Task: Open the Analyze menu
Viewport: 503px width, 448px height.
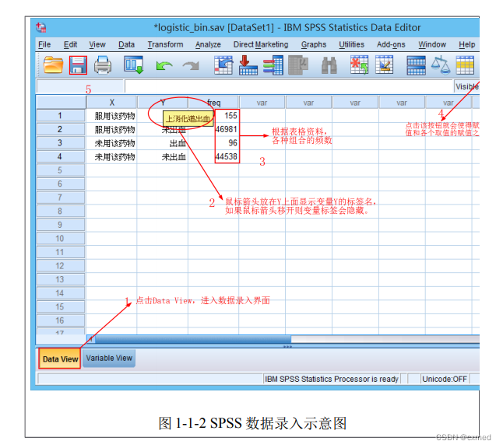Action: [208, 44]
